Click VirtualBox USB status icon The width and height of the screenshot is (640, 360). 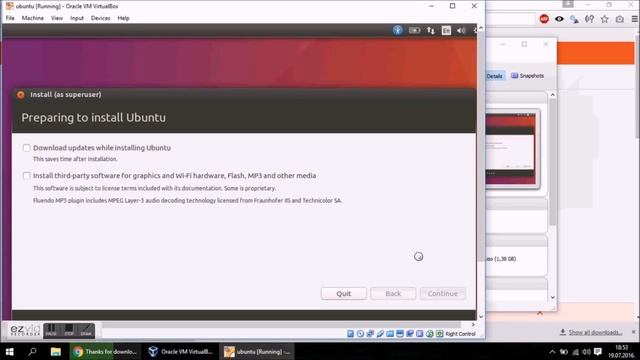[x=380, y=333]
